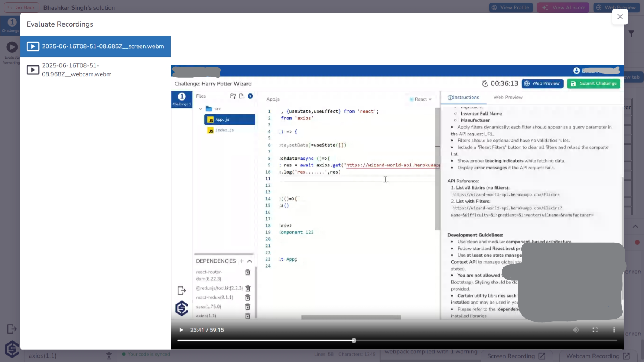The height and width of the screenshot is (362, 644).
Task: Enter fullscreen video mode
Action: 595,330
